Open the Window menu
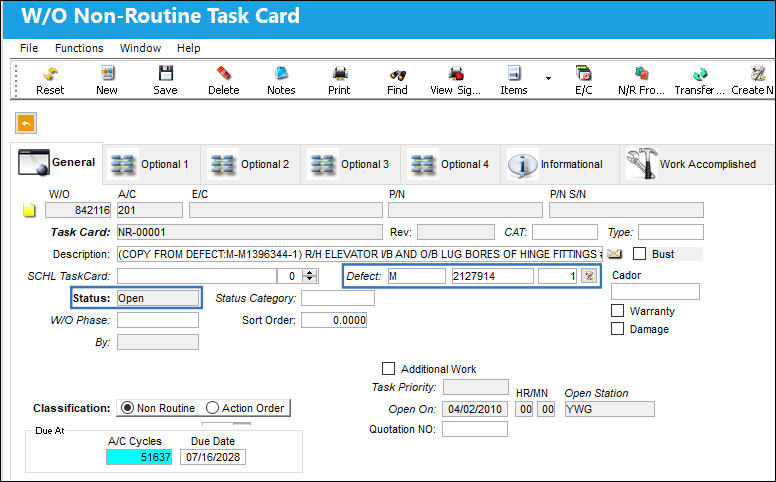The width and height of the screenshot is (776, 482). click(141, 48)
